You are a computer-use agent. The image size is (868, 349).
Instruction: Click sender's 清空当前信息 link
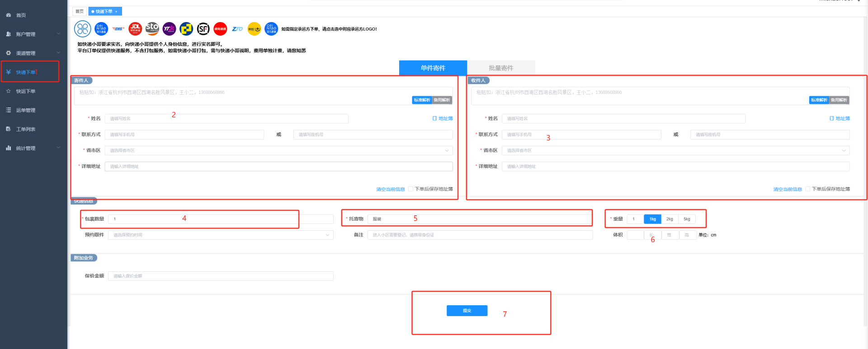click(390, 190)
